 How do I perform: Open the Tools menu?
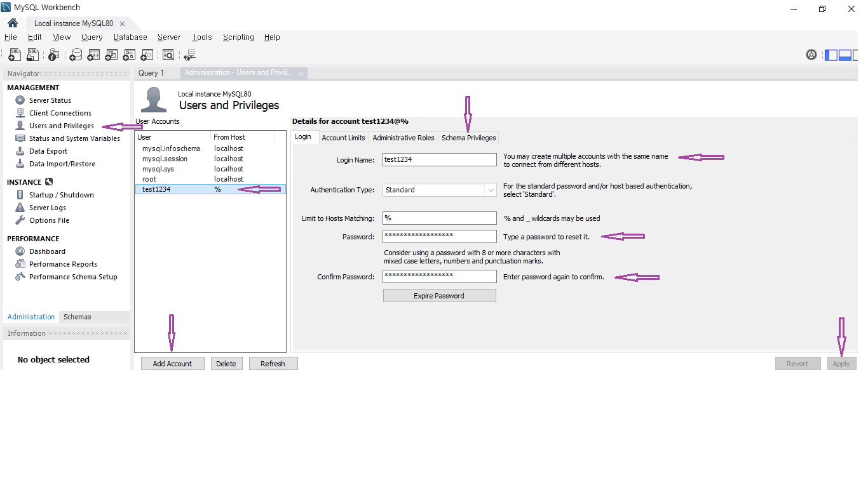point(202,37)
